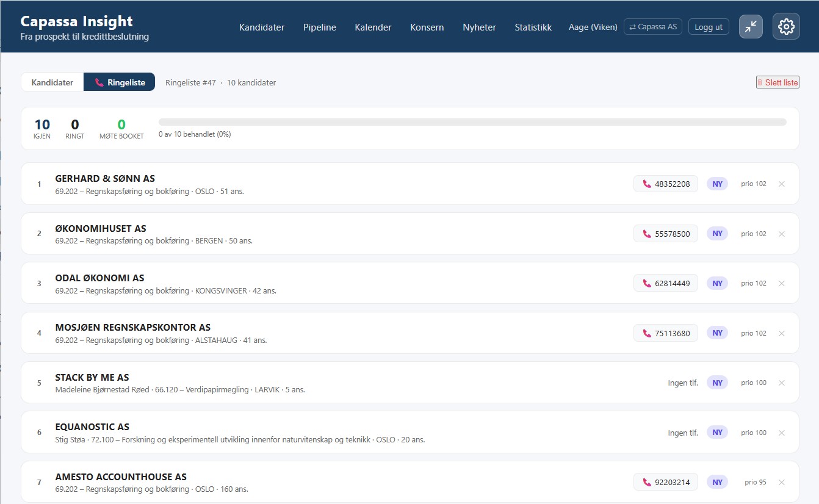Click NY status badge for GERHARD & SØNN AS
This screenshot has width=819, height=504.
coord(717,184)
